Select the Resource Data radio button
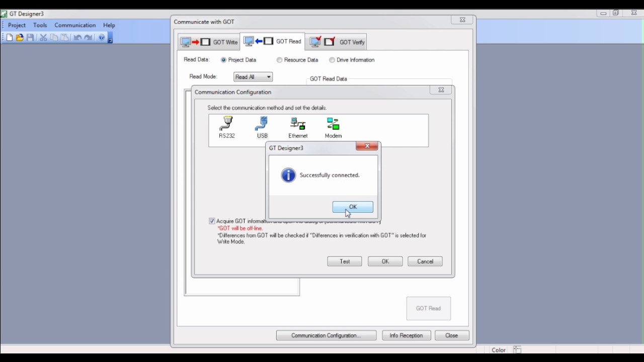The height and width of the screenshot is (362, 644). coord(279,60)
